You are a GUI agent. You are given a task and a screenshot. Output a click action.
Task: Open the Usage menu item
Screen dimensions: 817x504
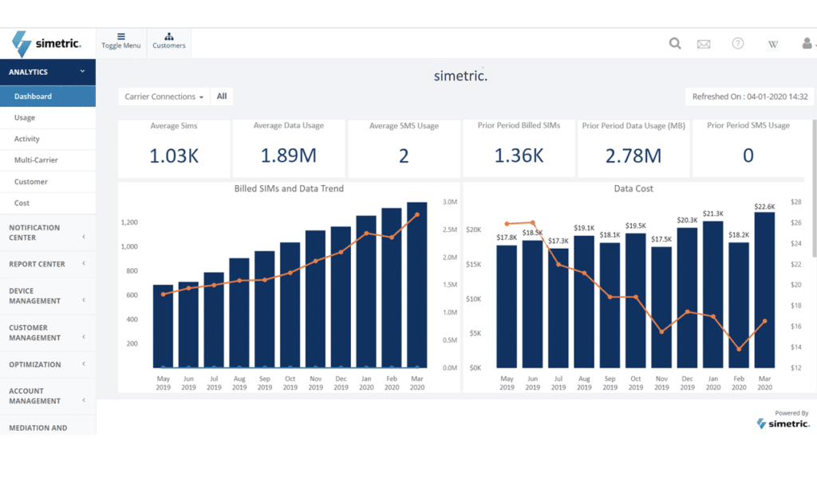coord(47,118)
